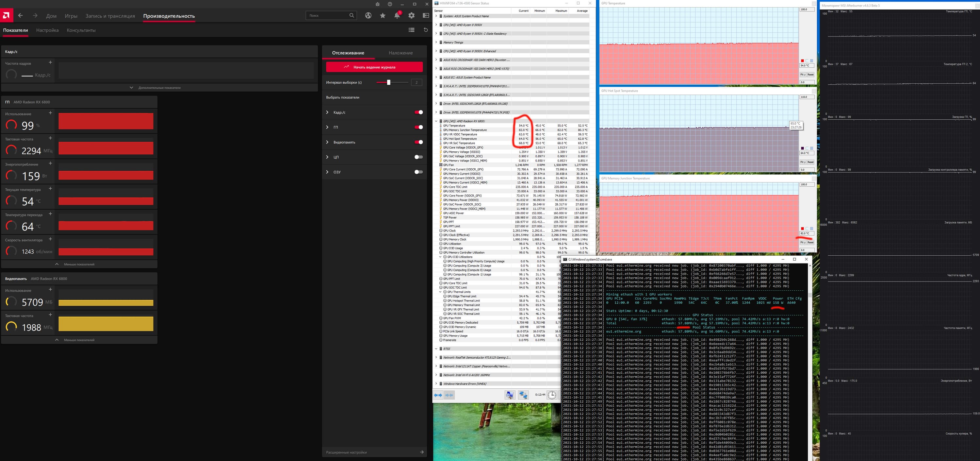
Task: Enable the ОЗУ tracking toggle
Action: (x=418, y=172)
